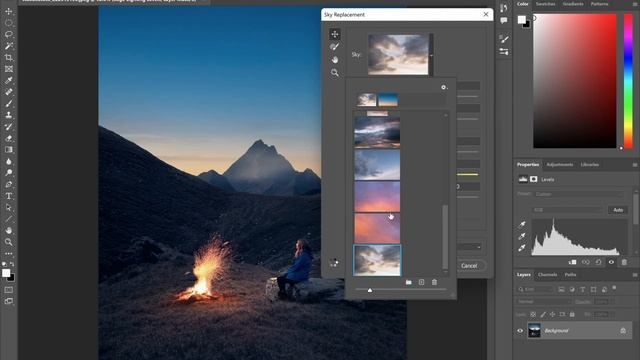Select the Elliptical Marquee tool
Viewport: 640px width, 360px height.
tap(9, 23)
